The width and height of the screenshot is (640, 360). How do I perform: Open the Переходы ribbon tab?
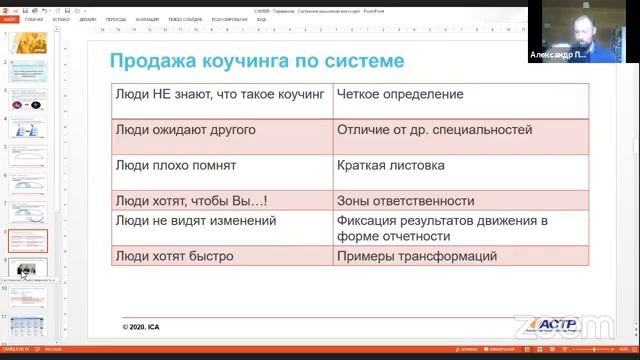click(116, 19)
